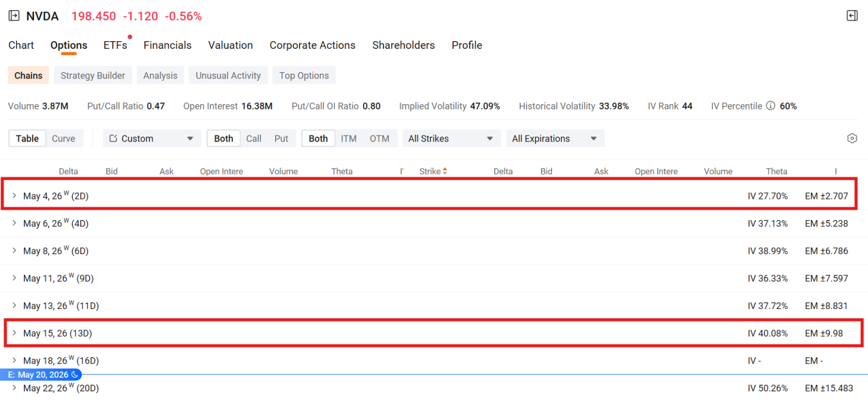Screen dimensions: 868x400
Task: Open the Analysis sub-tab
Action: click(160, 75)
